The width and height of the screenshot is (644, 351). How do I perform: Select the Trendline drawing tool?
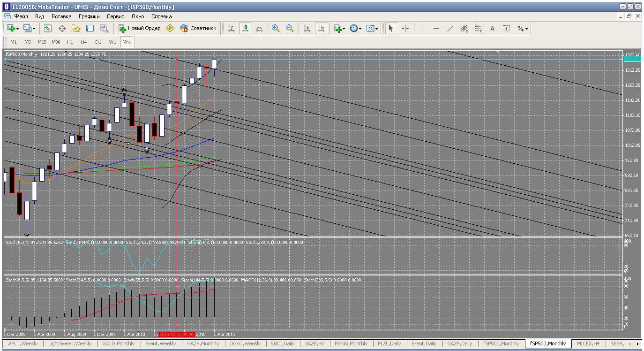(450, 29)
